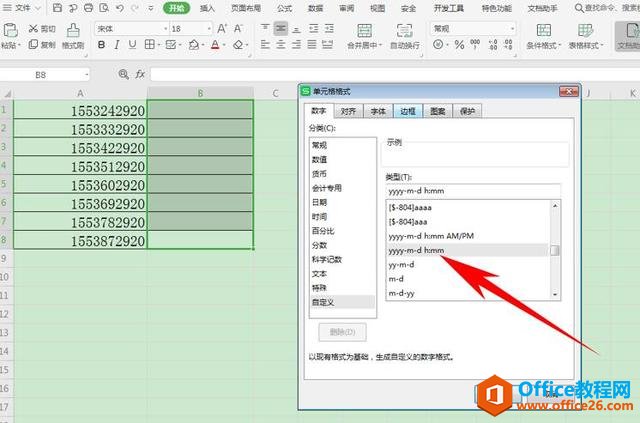Screen dimensions: 640x423
Task: Toggle Bold formatting in the ribbon
Action: point(102,45)
